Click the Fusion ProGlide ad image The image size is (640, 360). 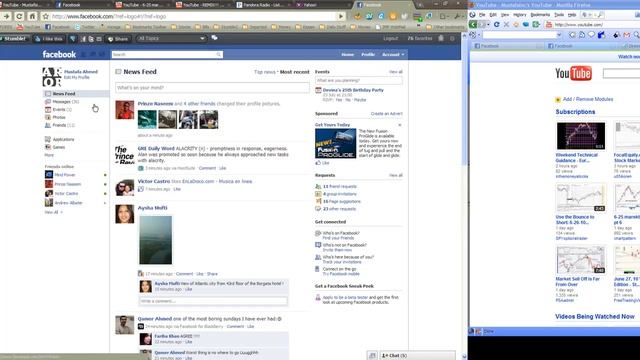(x=336, y=143)
